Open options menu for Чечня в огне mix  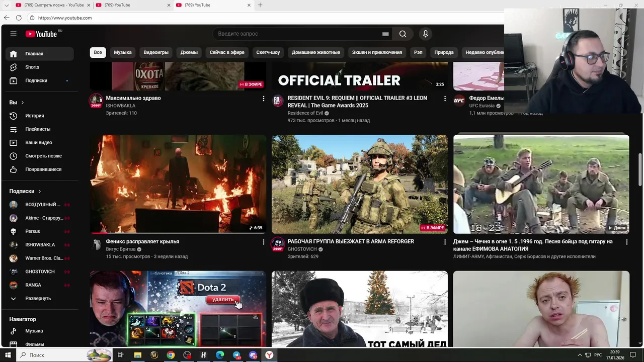(626, 242)
